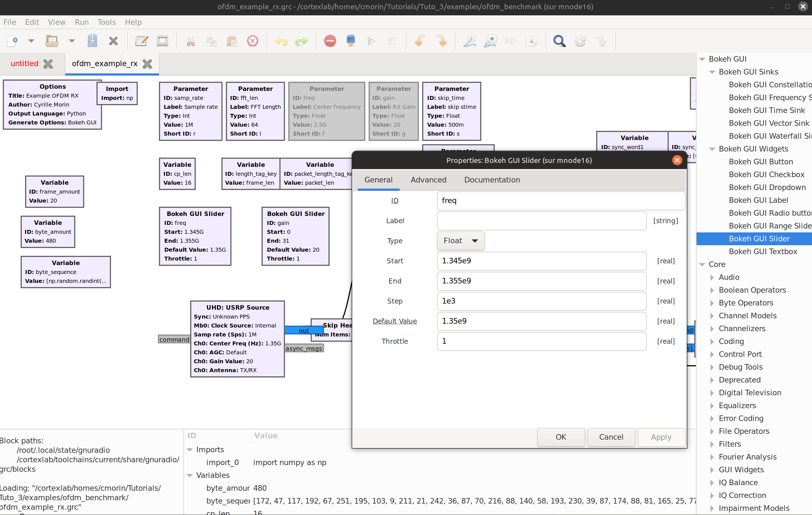Viewport: 812px width, 515px height.
Task: Click the Label text field
Action: (x=541, y=221)
